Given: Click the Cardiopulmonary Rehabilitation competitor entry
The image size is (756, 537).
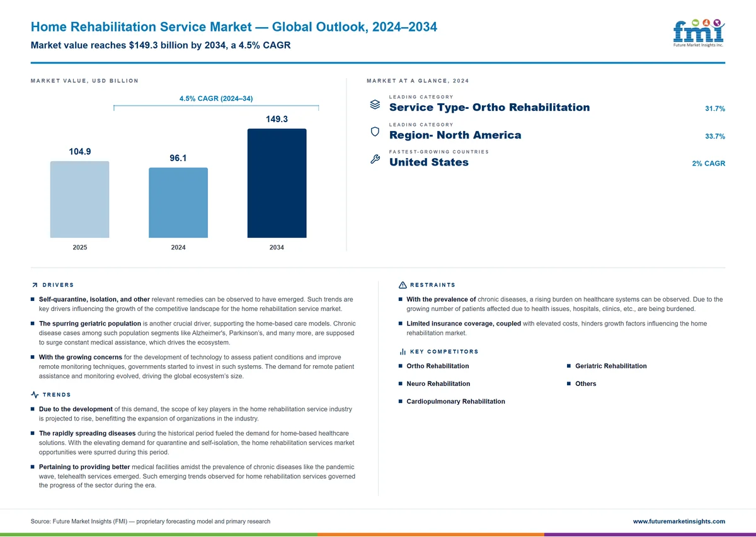Looking at the screenshot, I should click(455, 401).
